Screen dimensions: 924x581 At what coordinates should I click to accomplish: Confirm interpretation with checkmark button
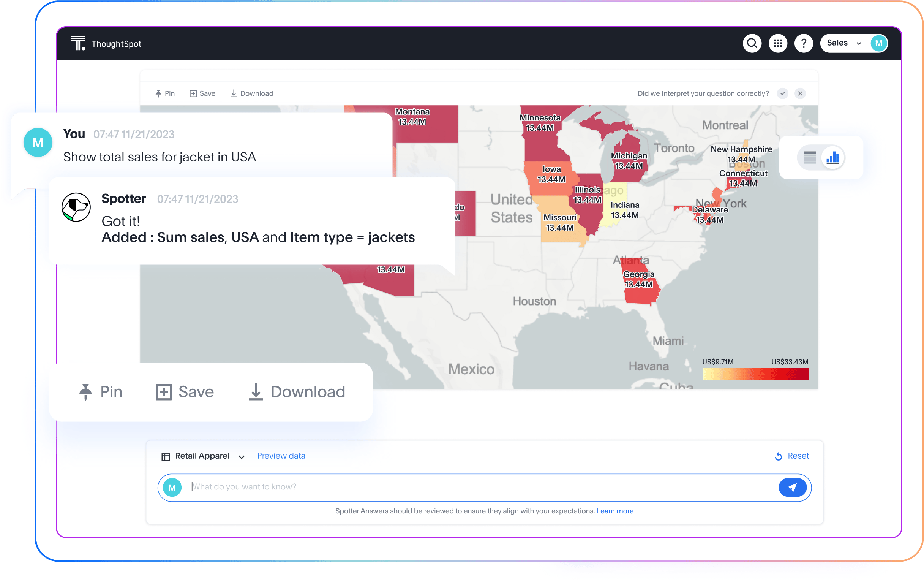coord(782,93)
